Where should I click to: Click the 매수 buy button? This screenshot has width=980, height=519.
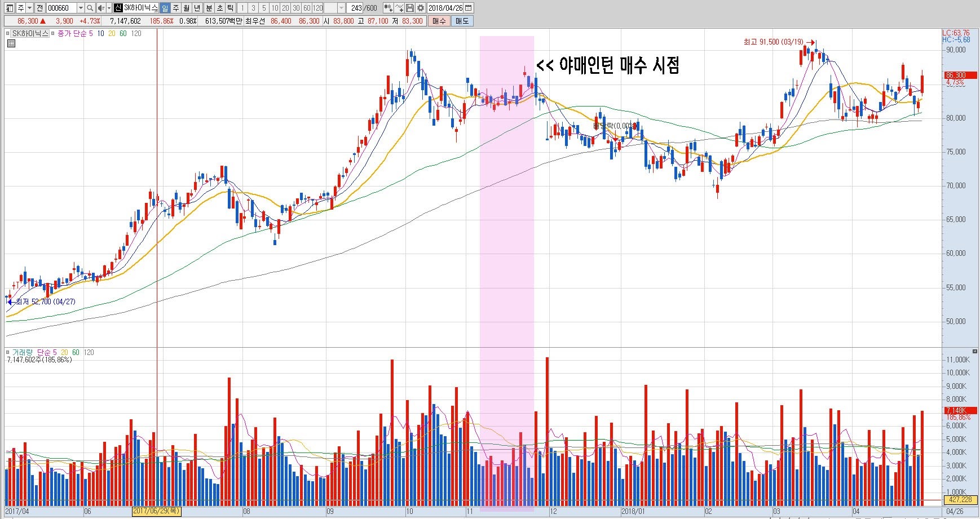(x=439, y=21)
